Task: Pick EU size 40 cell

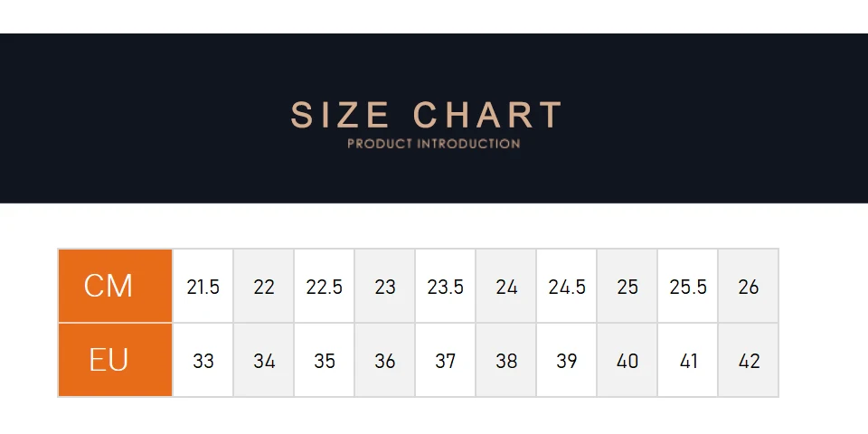Action: coord(627,361)
